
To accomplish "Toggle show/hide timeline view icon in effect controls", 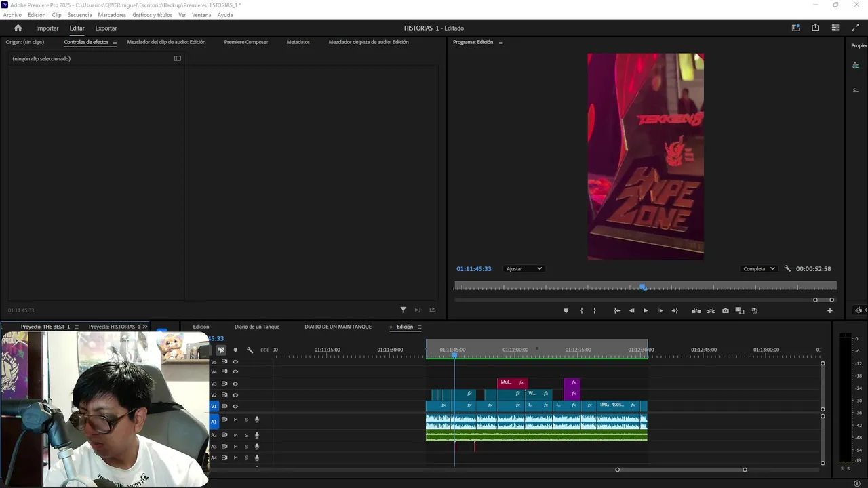I will coord(178,58).
